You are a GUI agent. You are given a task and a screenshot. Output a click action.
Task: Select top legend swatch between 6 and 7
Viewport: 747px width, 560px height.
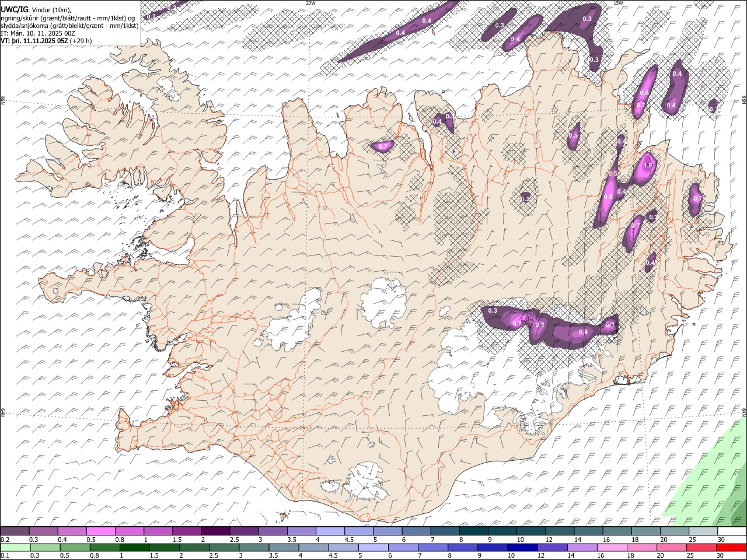pyautogui.click(x=416, y=531)
